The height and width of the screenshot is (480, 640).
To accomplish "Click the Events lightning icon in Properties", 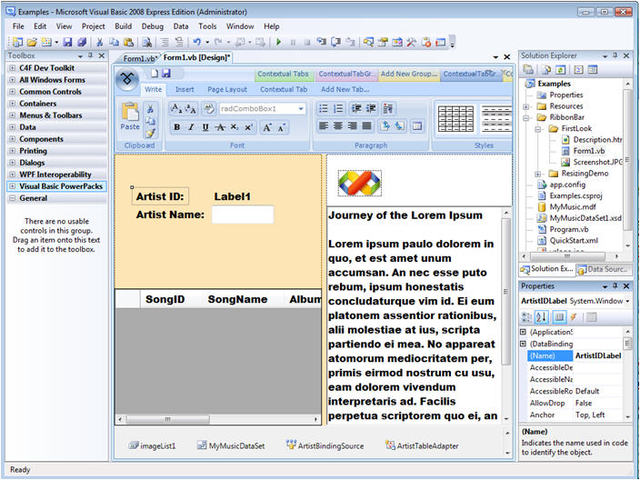I will 573,317.
